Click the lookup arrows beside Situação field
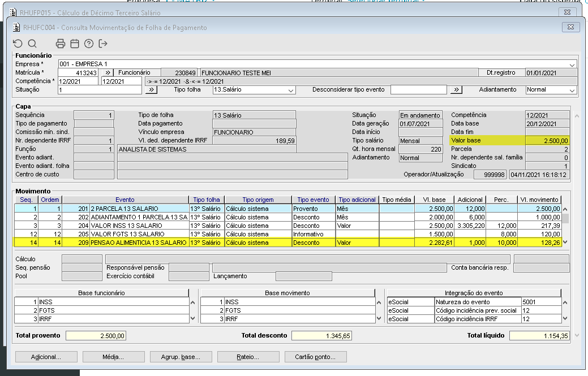The image size is (588, 376). 151,90
